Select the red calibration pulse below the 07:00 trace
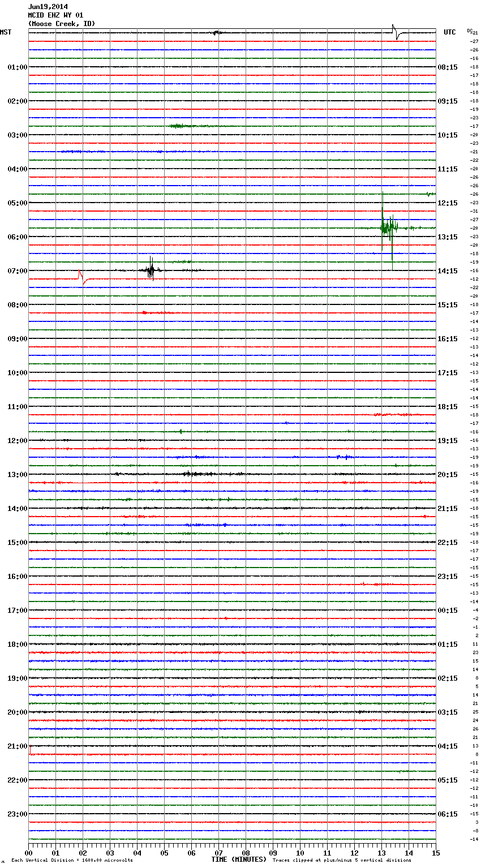The height and width of the screenshot is (868, 481). coord(82,278)
